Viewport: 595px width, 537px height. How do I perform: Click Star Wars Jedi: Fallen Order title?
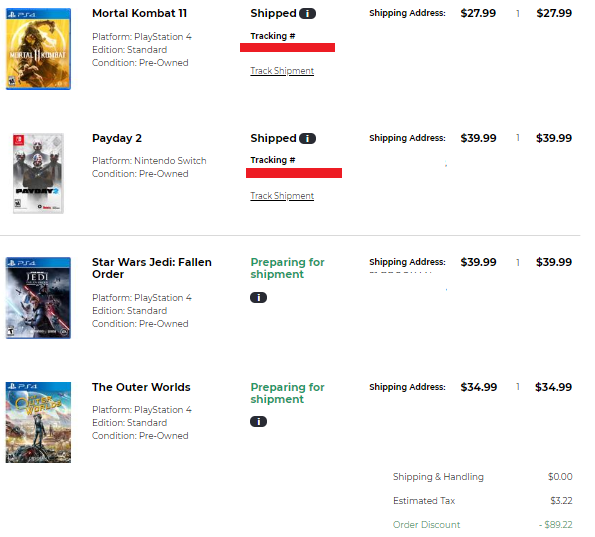152,268
